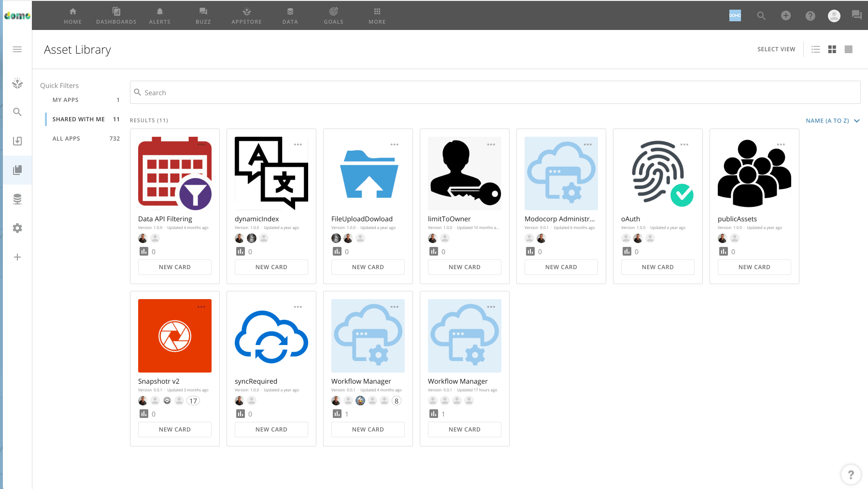Viewport: 868px width, 489px height.
Task: Switch to grid view
Action: pyautogui.click(x=832, y=49)
